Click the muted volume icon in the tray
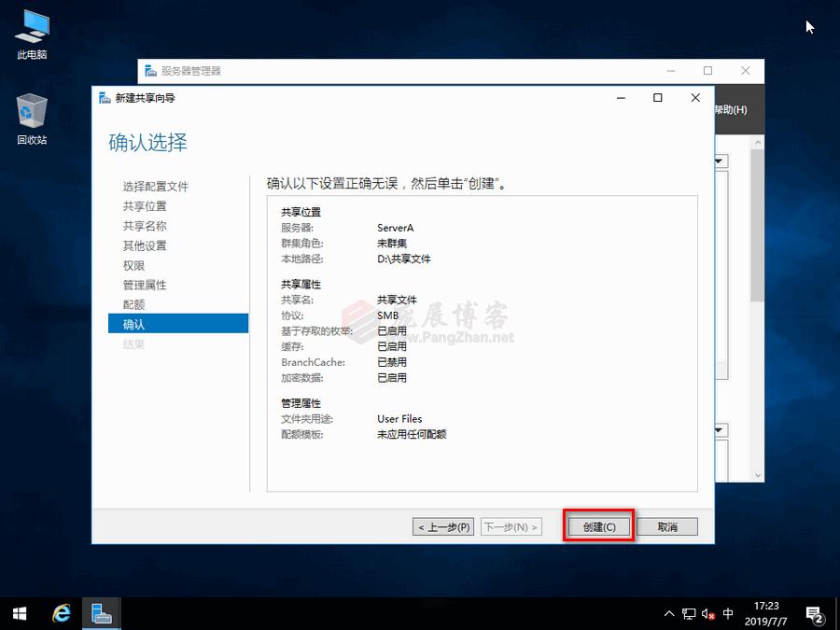This screenshot has height=630, width=840. 707,613
